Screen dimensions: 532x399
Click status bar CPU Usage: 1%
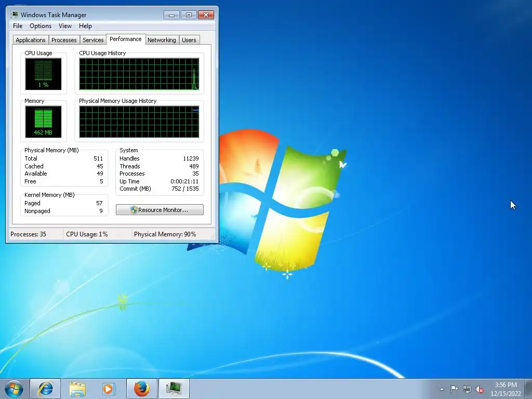pyautogui.click(x=87, y=234)
